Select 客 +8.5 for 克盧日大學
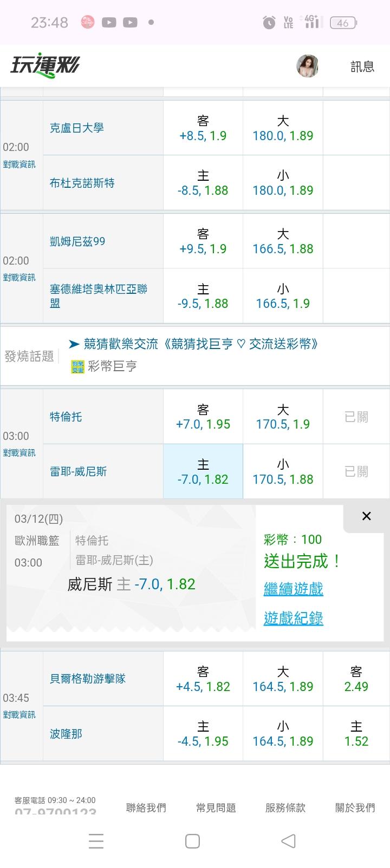The image size is (390, 868). tap(203, 128)
